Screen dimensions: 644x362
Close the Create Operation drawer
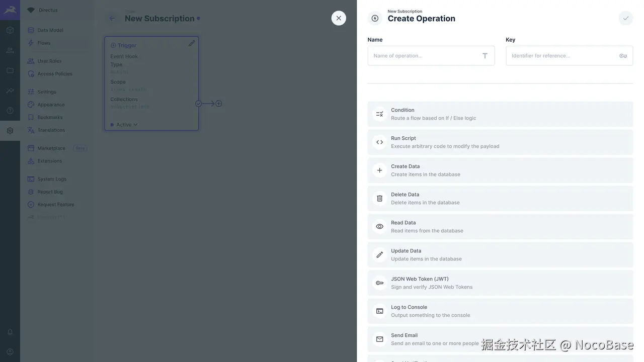point(339,18)
